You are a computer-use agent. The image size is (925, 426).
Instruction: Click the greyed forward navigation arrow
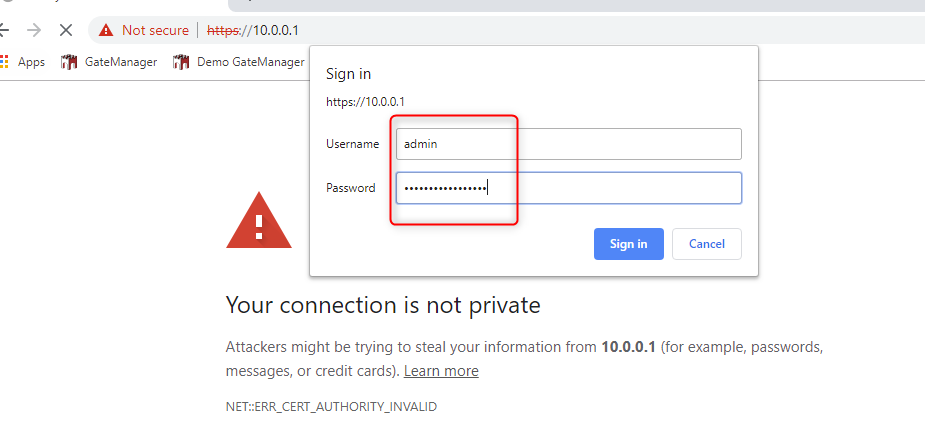tap(34, 30)
